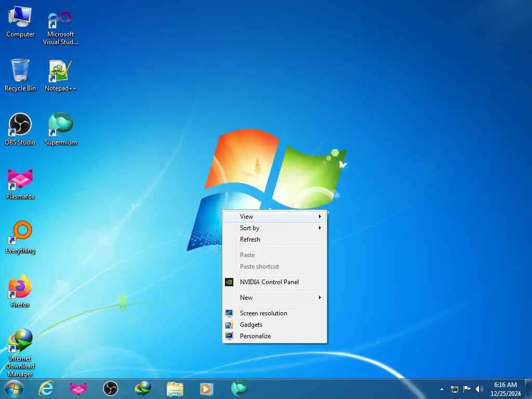Select the Notepad++ desktop shortcut
The height and width of the screenshot is (399, 532).
pyautogui.click(x=60, y=75)
